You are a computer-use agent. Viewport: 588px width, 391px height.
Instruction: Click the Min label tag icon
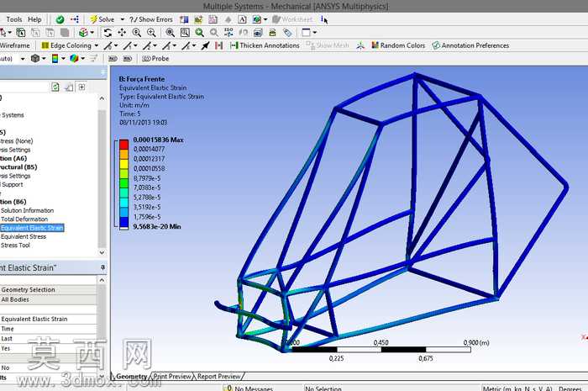point(128,59)
